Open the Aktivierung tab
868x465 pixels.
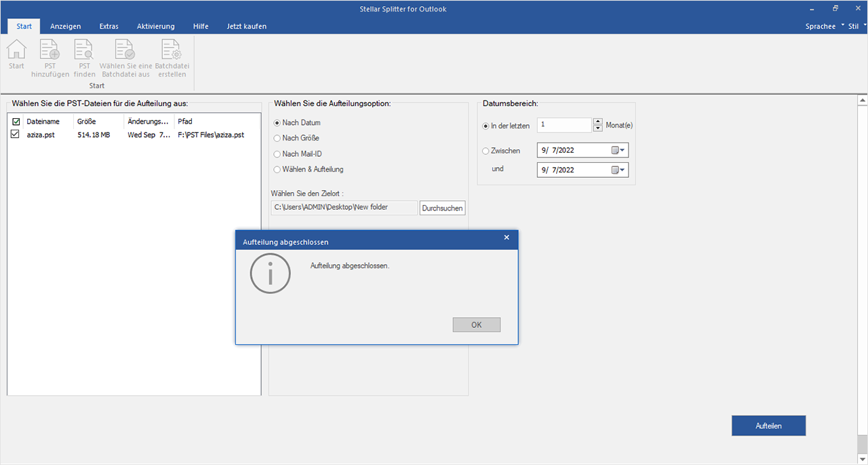pos(156,26)
